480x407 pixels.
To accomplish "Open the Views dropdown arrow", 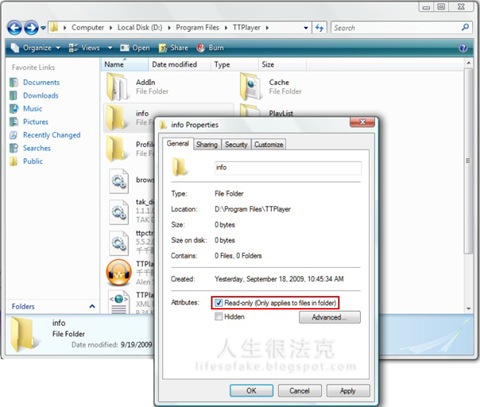I will click(x=110, y=48).
